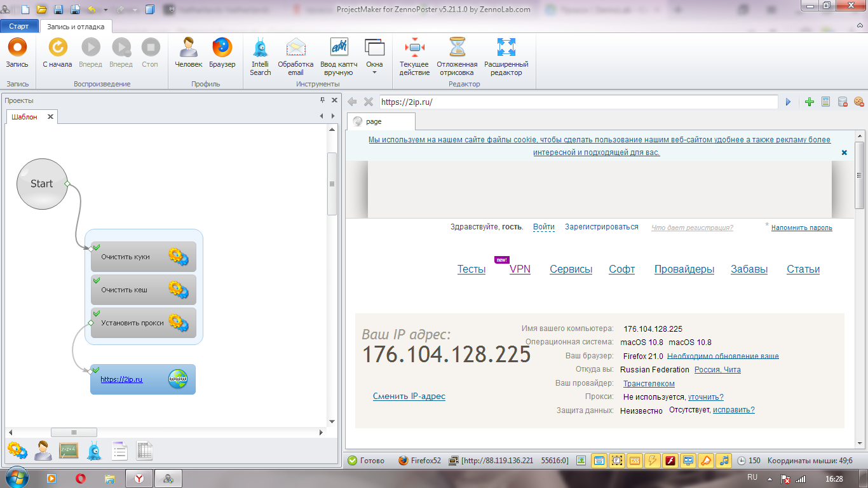The image size is (868, 488).
Task: Select the Очистить куки action block
Action: 144,257
